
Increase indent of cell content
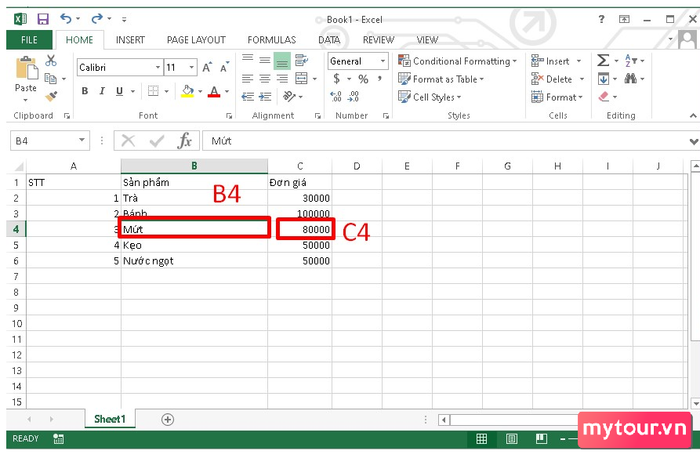click(x=265, y=96)
